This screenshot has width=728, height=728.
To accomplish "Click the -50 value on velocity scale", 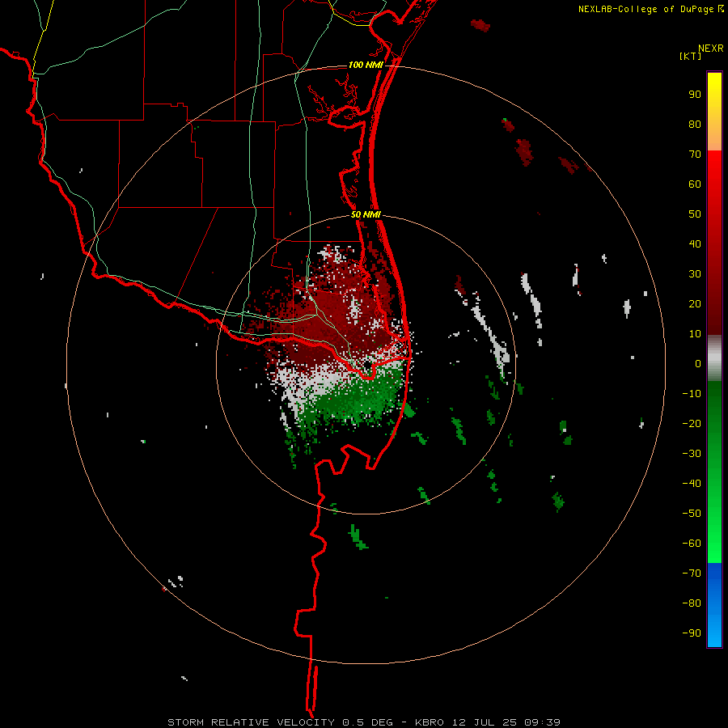I will [692, 513].
